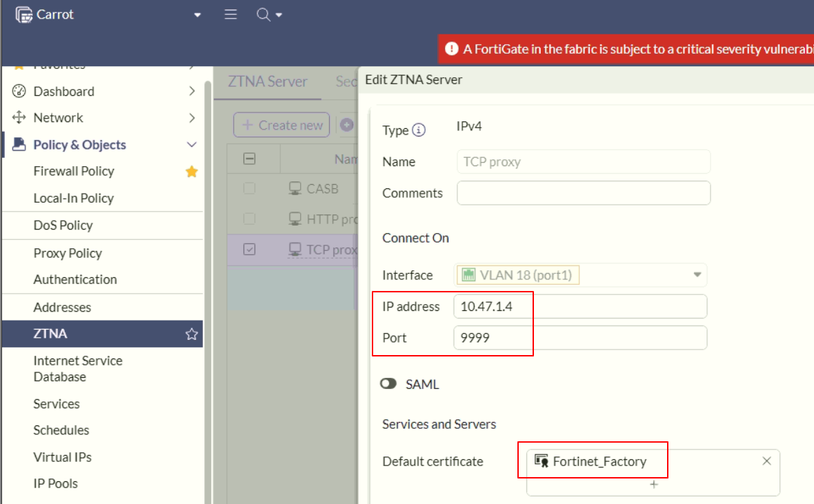The width and height of the screenshot is (814, 504).
Task: Open the search magnifier icon
Action: coord(264,14)
